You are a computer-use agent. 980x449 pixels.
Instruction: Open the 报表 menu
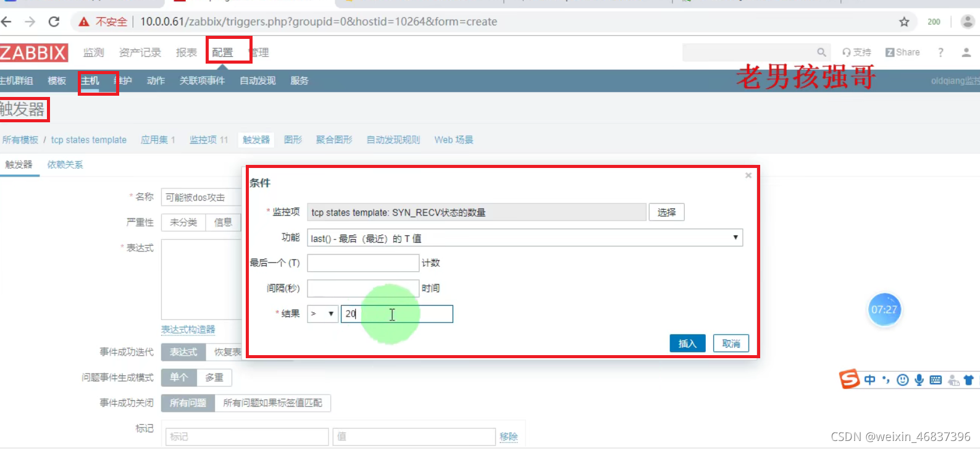click(186, 52)
